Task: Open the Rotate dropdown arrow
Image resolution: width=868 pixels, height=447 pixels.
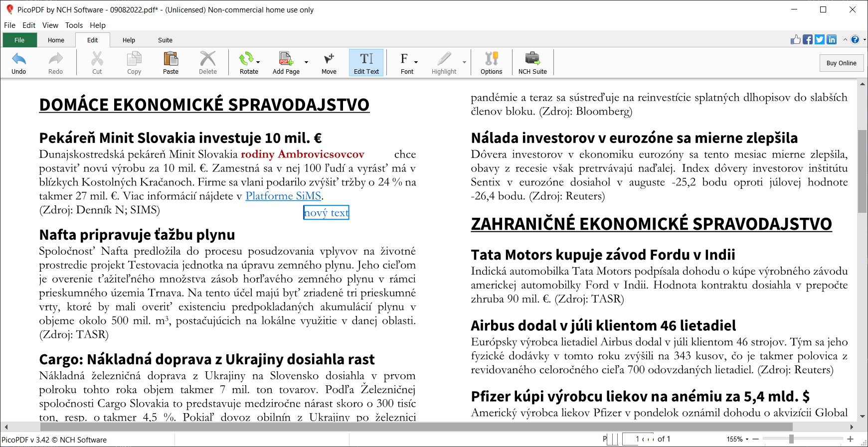Action: point(258,62)
